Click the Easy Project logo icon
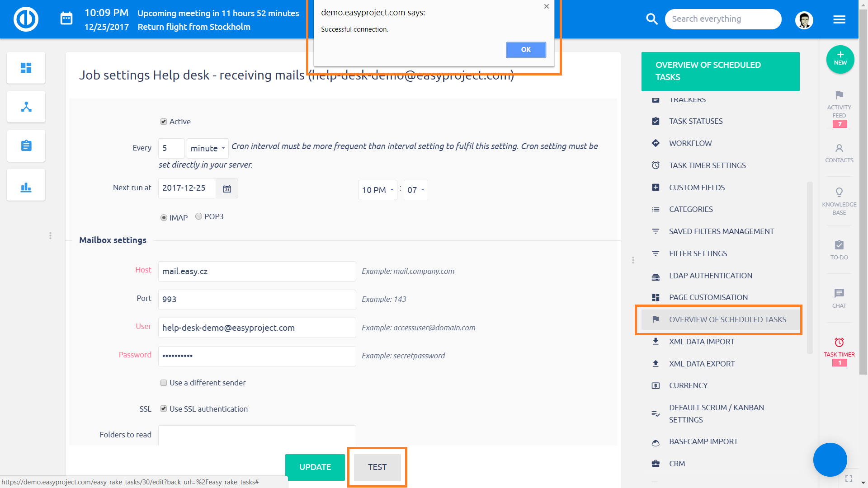Image resolution: width=868 pixels, height=488 pixels. [x=26, y=19]
